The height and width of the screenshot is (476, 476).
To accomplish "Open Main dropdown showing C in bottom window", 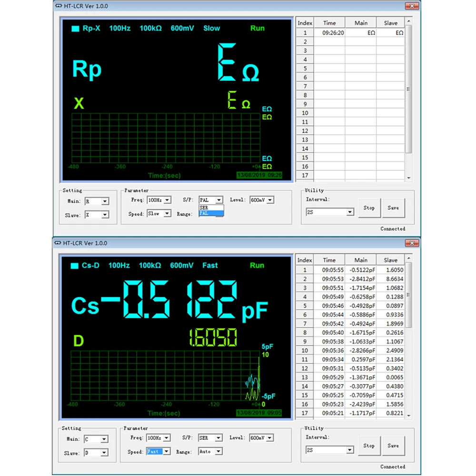I will pos(96,439).
